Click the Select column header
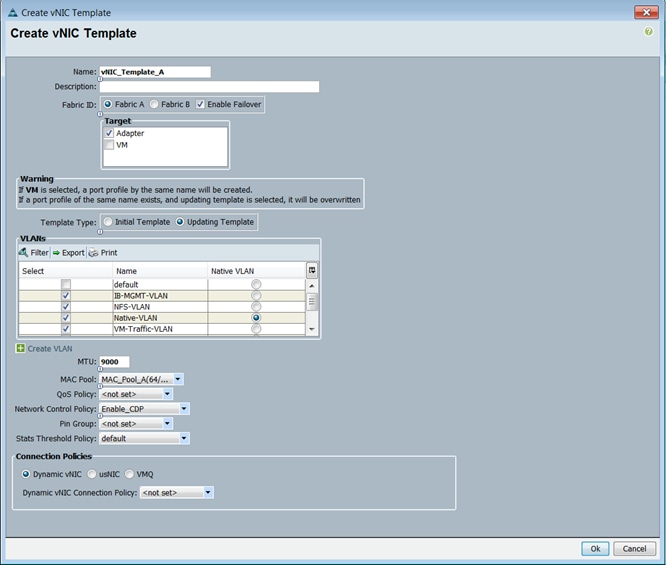Screen dimensions: 666x565 pyautogui.click(x=65, y=271)
